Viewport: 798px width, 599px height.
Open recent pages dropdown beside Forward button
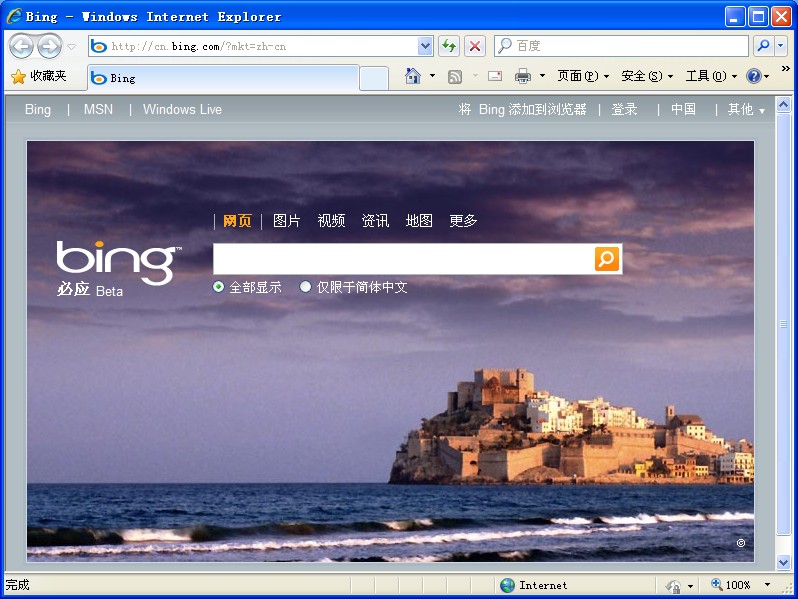coord(72,47)
